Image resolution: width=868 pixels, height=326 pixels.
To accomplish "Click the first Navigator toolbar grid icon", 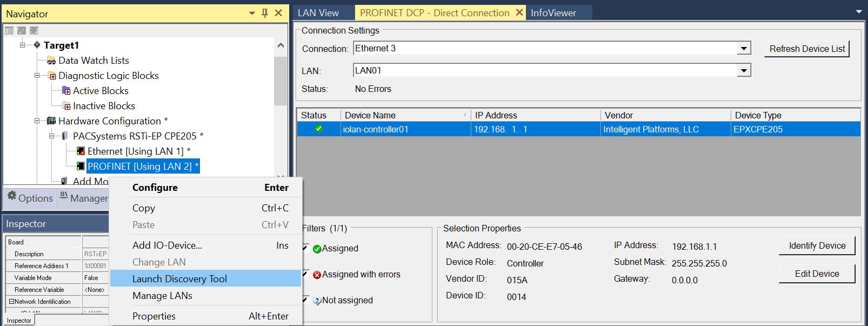I will [9, 31].
